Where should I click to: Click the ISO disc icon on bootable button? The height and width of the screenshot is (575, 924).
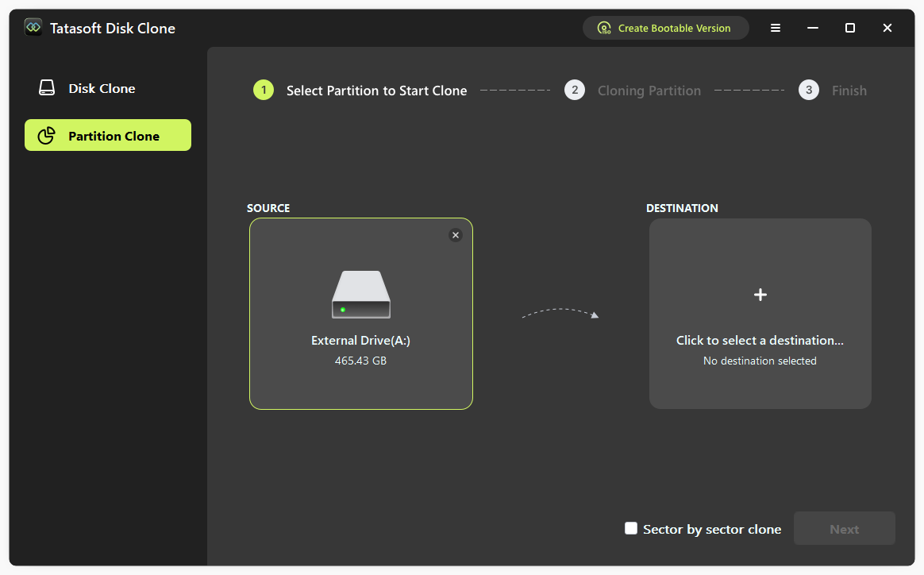click(604, 27)
